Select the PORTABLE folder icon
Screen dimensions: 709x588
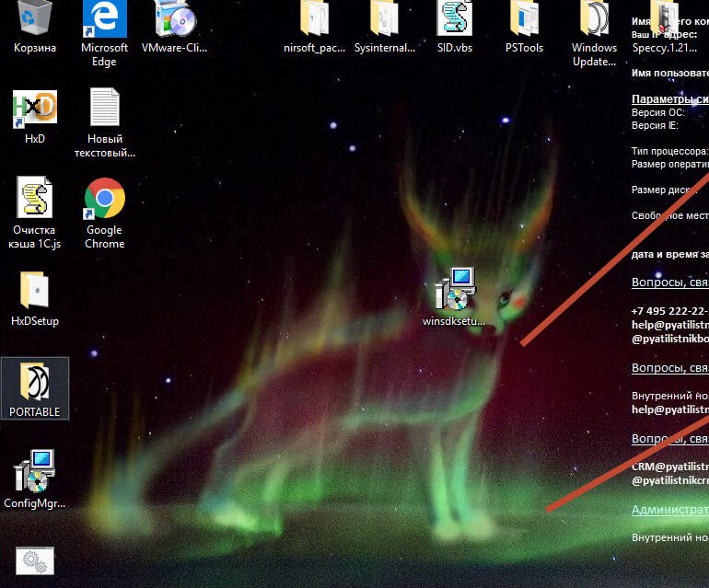(x=35, y=388)
